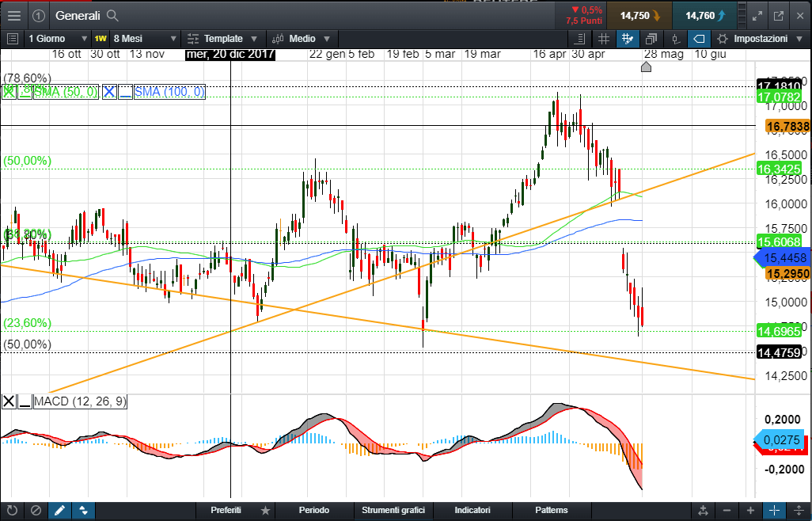Screen dimensions: 812x521
Task: Click the 0,0275 MACD value label
Action: tap(780, 440)
